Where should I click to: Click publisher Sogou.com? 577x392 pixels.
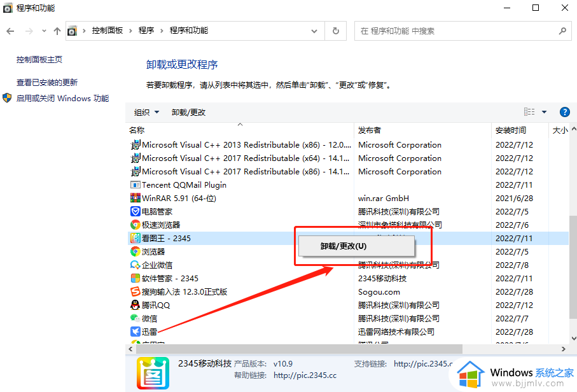click(x=379, y=292)
